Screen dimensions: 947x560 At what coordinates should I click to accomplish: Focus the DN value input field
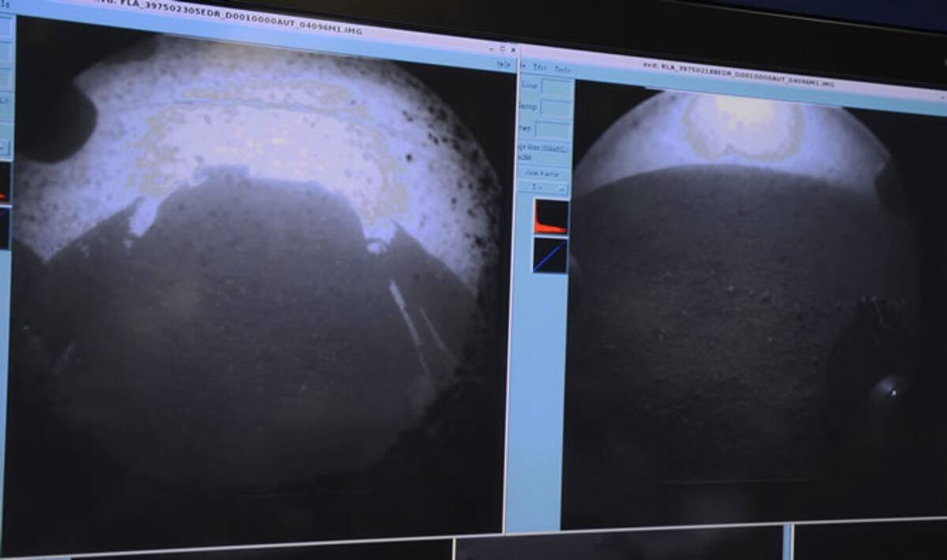[x=552, y=129]
